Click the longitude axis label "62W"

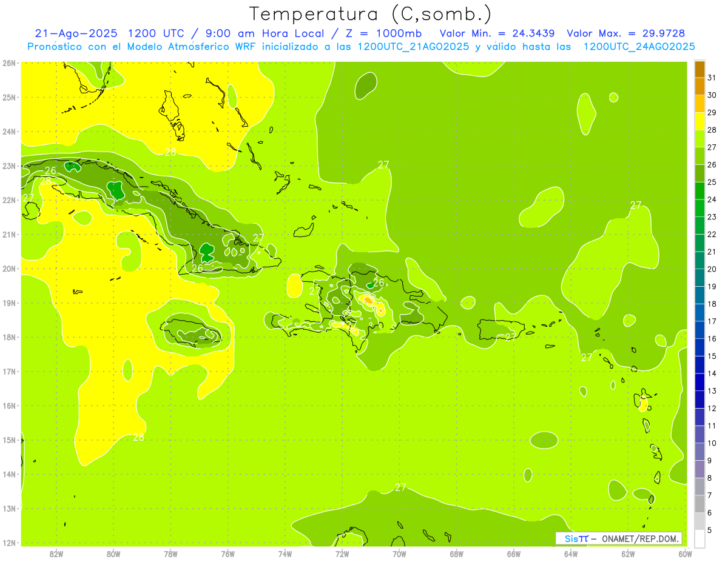pyautogui.click(x=628, y=554)
